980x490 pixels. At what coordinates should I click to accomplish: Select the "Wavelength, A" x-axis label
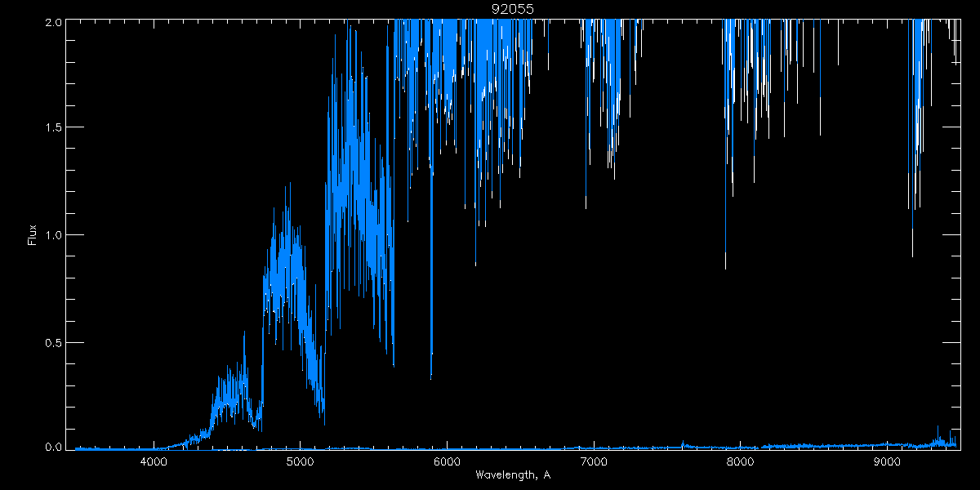[513, 474]
